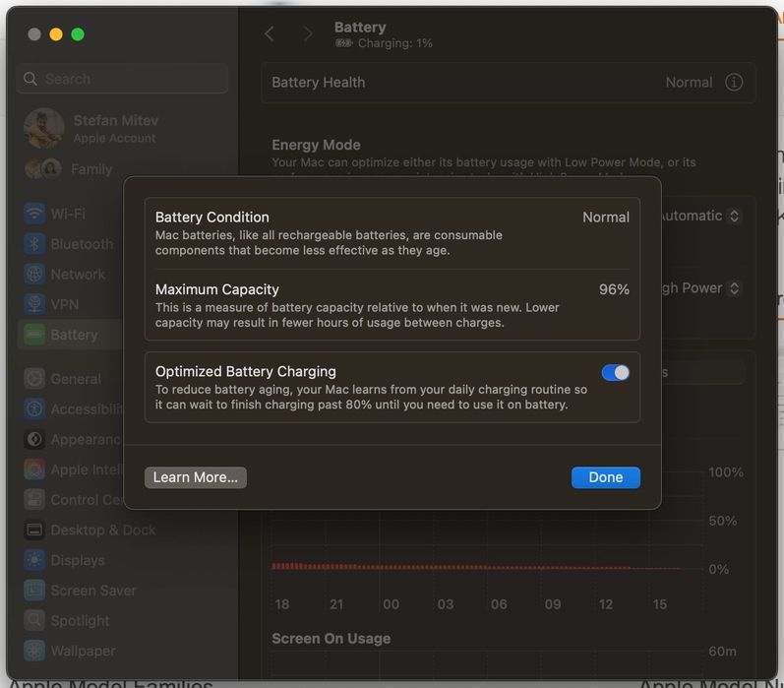The height and width of the screenshot is (688, 784).
Task: Click the Battery Health Normal value
Action: point(689,82)
